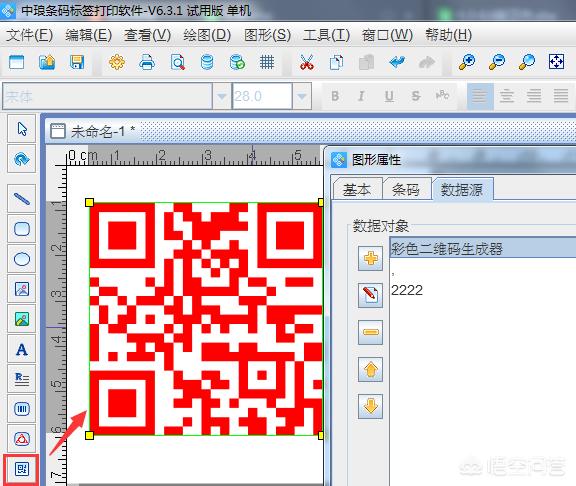The width and height of the screenshot is (576, 486).
Task: Open the font size dropdown arrow
Action: tap(302, 96)
